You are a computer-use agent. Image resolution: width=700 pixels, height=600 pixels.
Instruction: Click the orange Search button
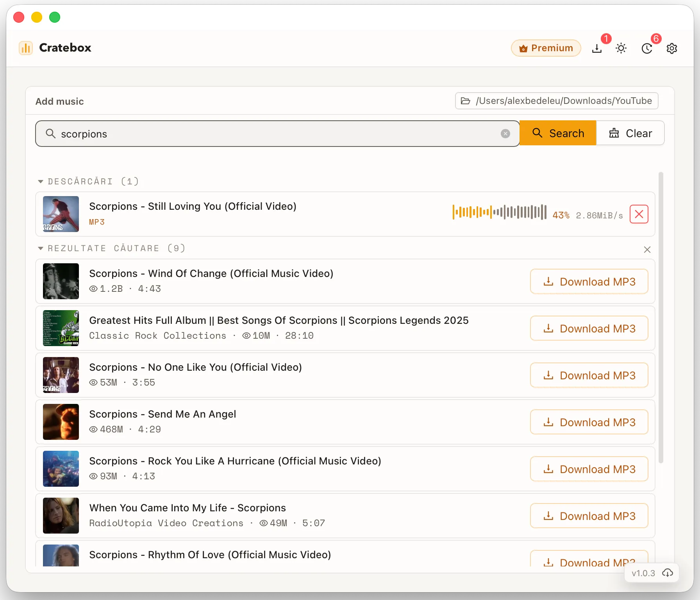coord(558,133)
